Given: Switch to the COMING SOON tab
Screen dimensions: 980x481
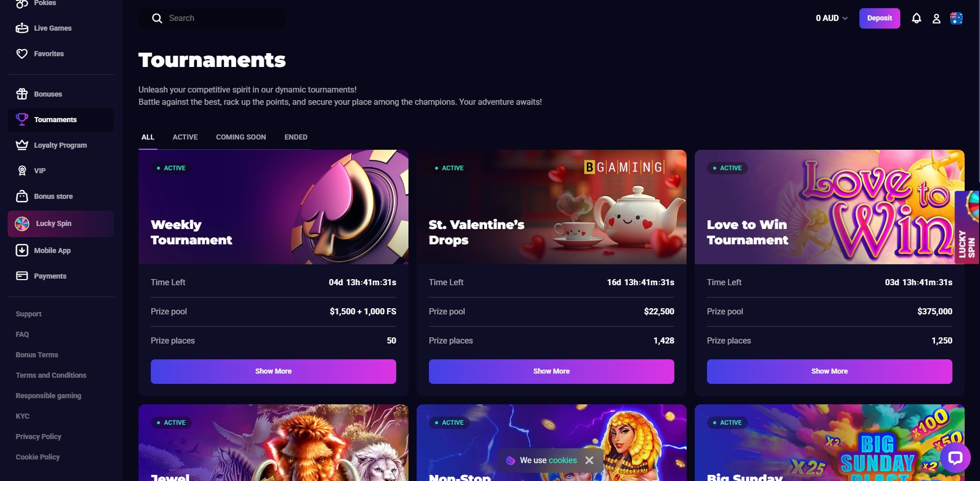Looking at the screenshot, I should click(x=241, y=137).
